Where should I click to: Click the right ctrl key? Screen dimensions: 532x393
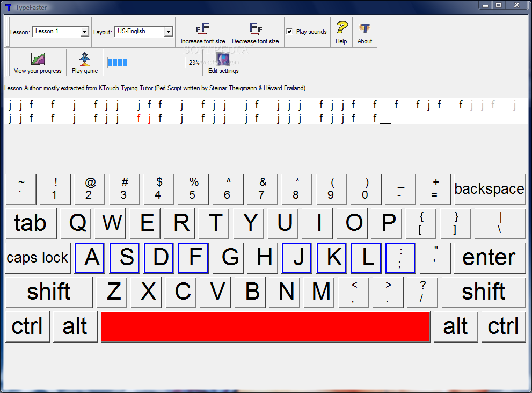[x=504, y=327]
